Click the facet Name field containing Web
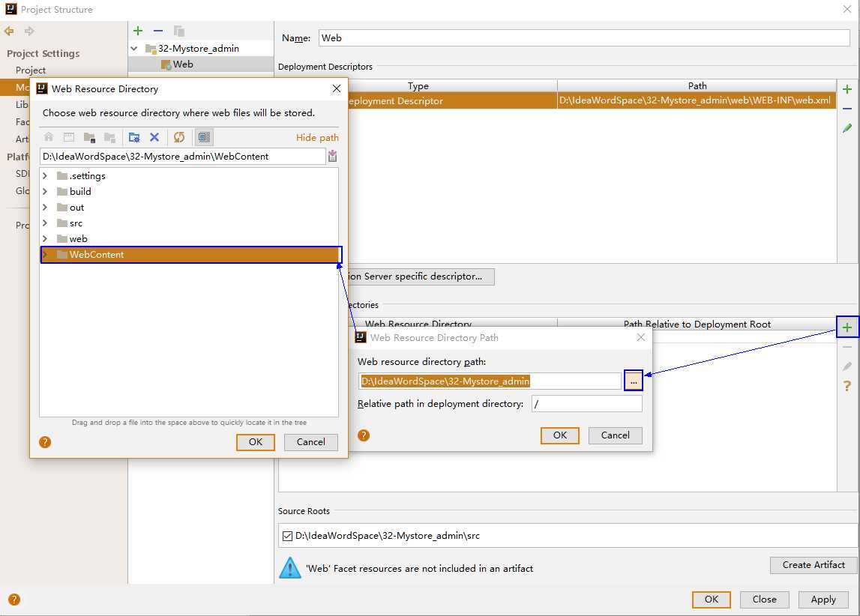This screenshot has width=860, height=616. (584, 37)
